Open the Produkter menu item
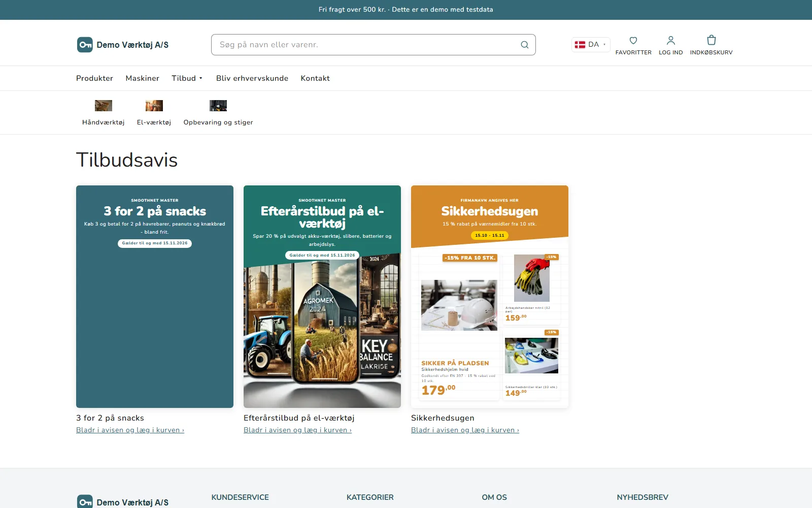The width and height of the screenshot is (812, 508). (x=94, y=78)
